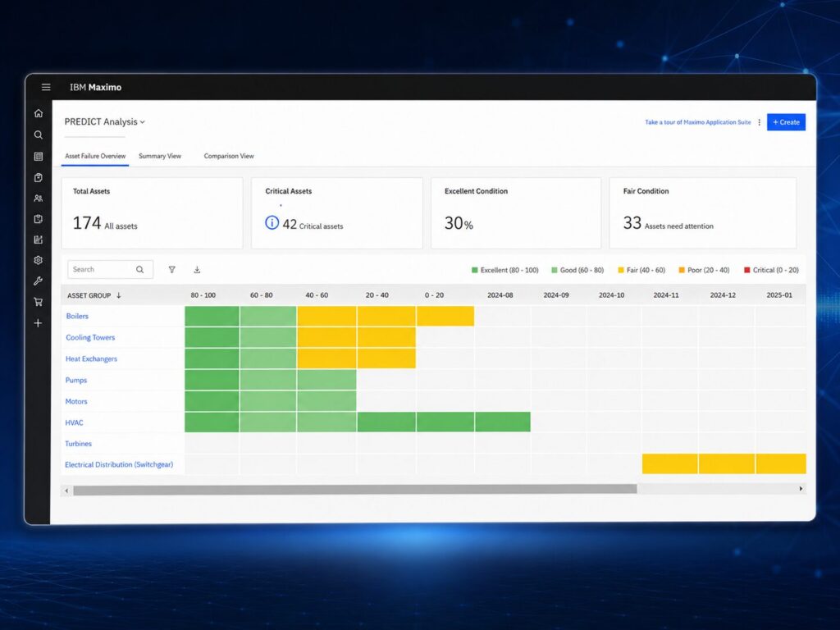Click the 2024-11 column header
Image resolution: width=840 pixels, height=630 pixels.
tap(666, 295)
